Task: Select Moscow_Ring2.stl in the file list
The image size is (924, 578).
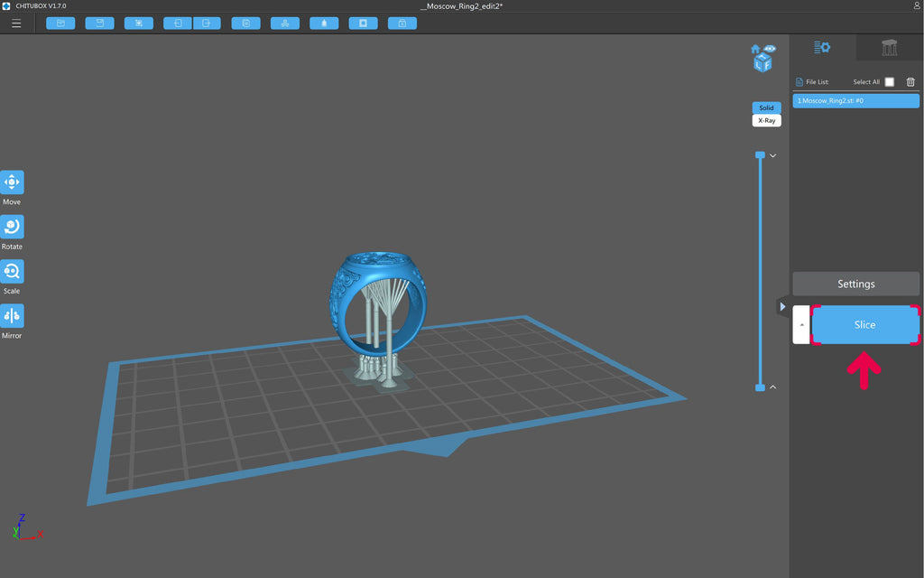Action: pos(855,101)
